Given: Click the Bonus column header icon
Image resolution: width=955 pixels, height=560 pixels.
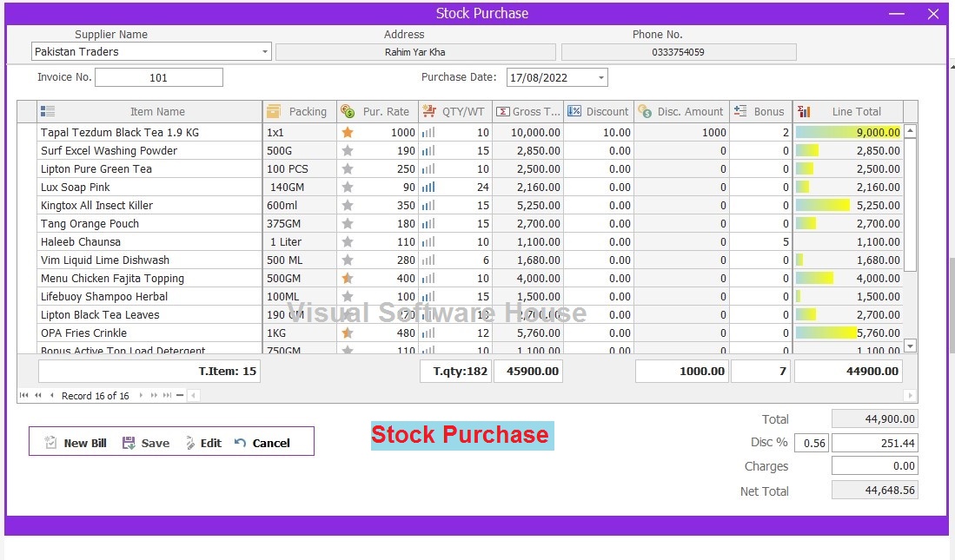Looking at the screenshot, I should pyautogui.click(x=740, y=111).
